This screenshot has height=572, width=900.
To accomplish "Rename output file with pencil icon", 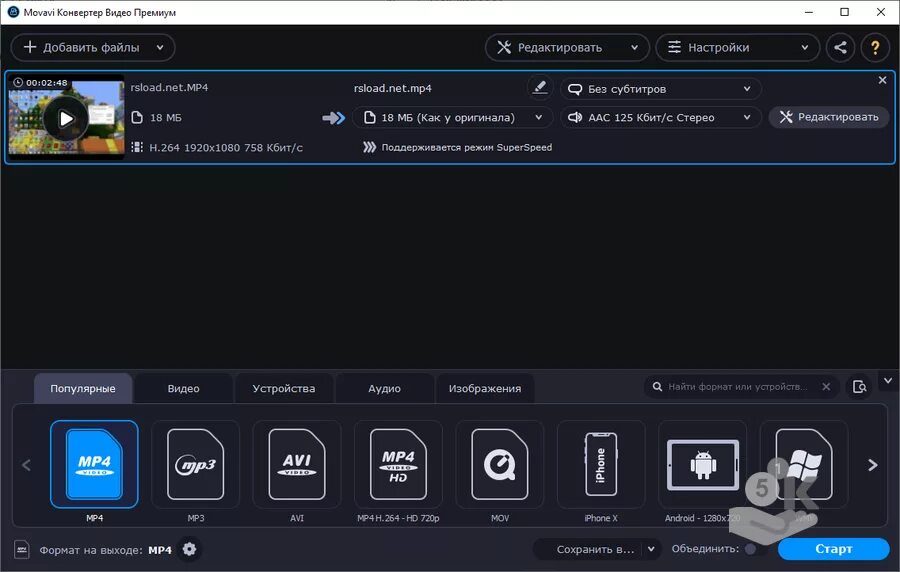I will point(540,88).
